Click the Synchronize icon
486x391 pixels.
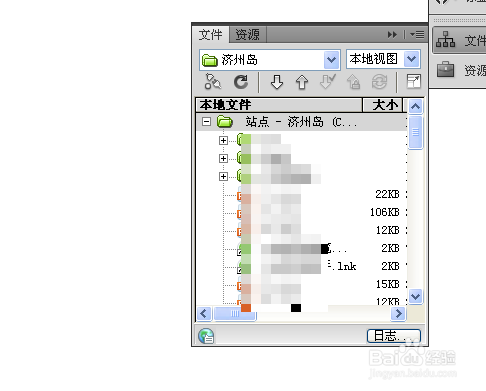tap(379, 82)
